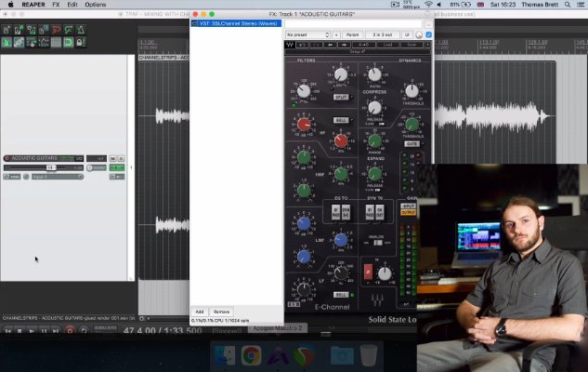The image size is (588, 372).
Task: Click the Waves next preset arrow
Action: 344,45
